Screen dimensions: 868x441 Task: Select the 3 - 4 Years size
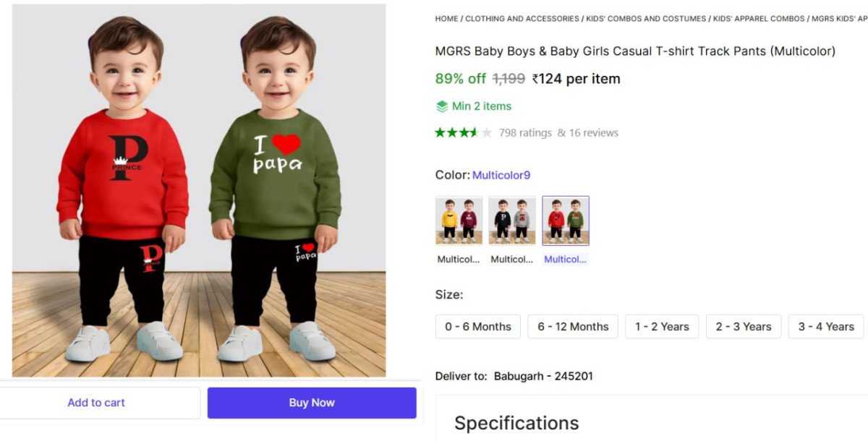click(826, 327)
